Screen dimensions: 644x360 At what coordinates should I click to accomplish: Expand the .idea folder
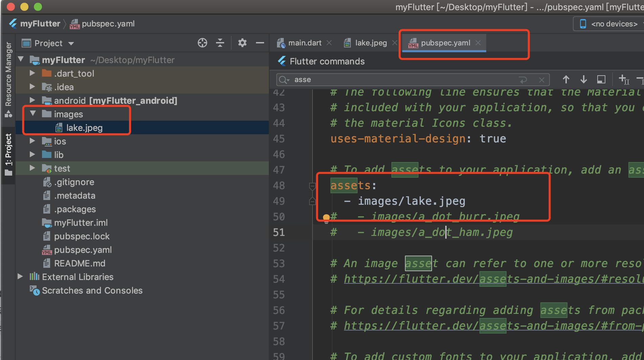pos(32,86)
